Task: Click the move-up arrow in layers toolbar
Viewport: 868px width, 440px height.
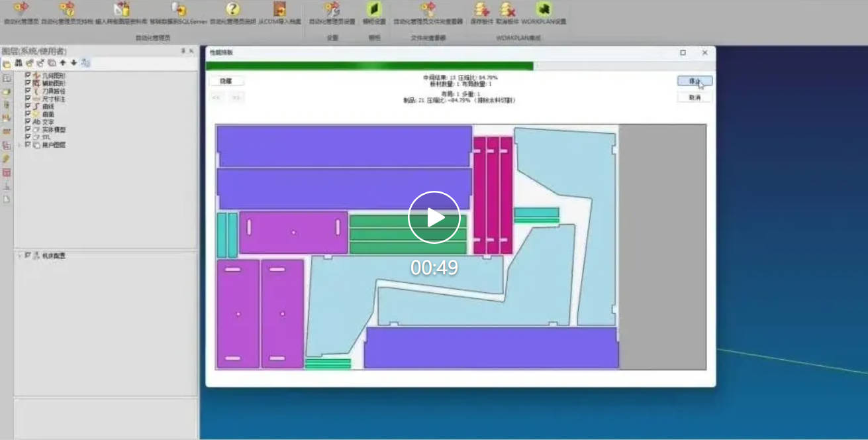Action: pyautogui.click(x=62, y=63)
